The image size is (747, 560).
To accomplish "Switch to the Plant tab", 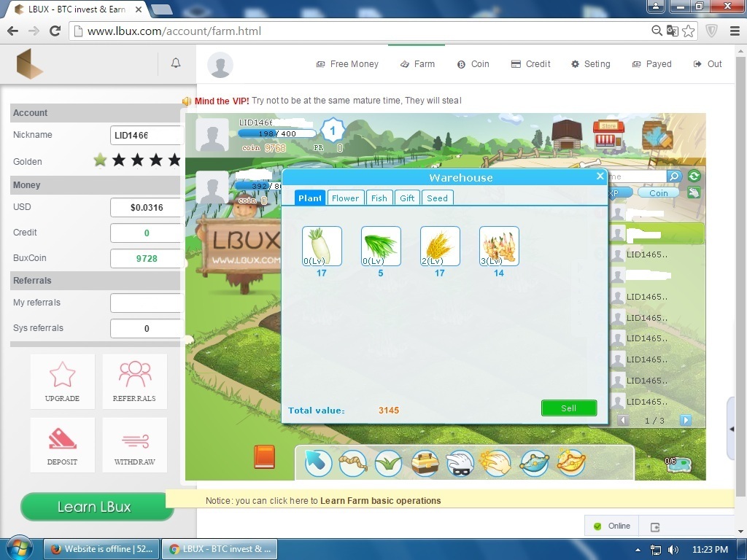I will tap(310, 198).
